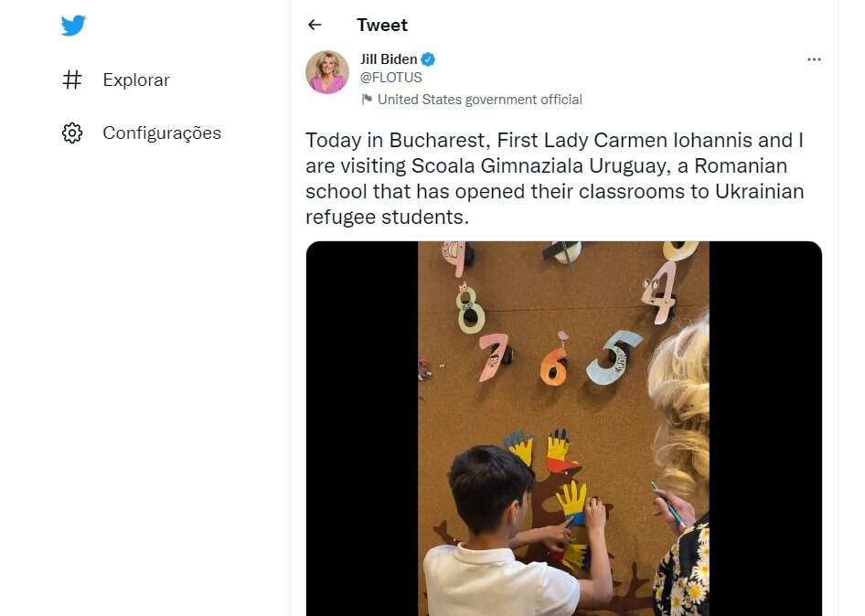Click the Configurações gear icon
Screen dimensions: 865x616
(x=72, y=133)
